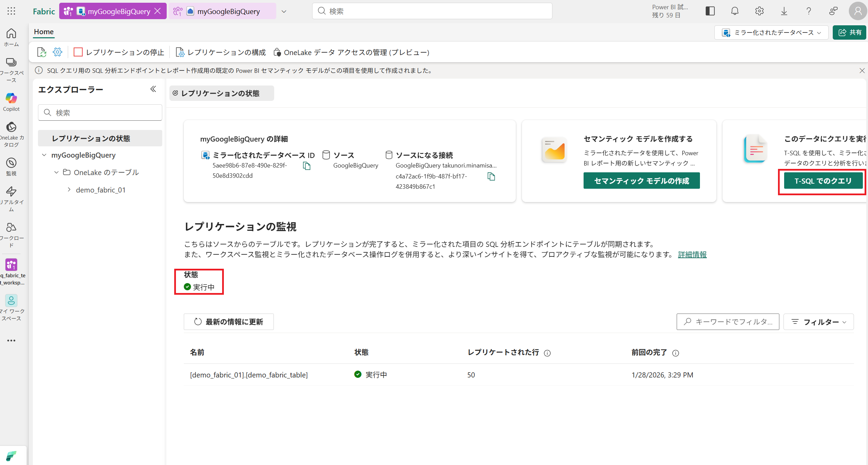
Task: Click the app launcher grid icon
Action: [x=11, y=11]
